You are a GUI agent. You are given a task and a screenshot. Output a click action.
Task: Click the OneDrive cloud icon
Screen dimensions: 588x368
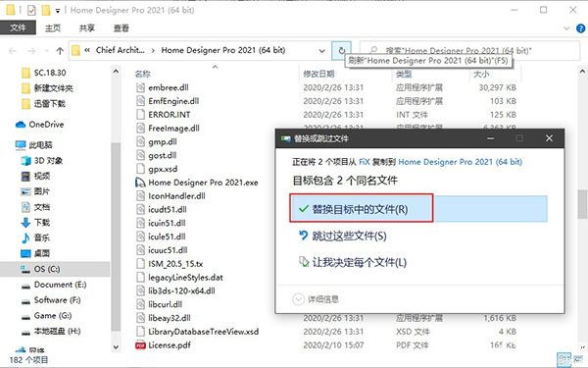tap(21, 125)
